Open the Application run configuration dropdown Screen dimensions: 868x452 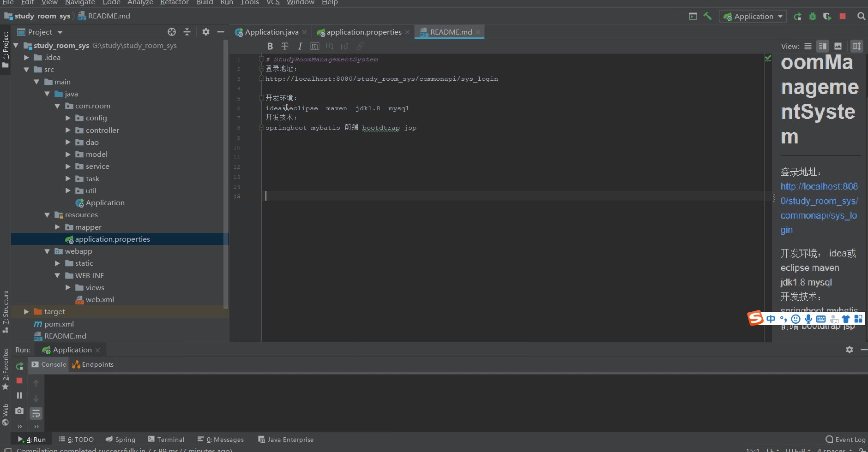coord(753,17)
